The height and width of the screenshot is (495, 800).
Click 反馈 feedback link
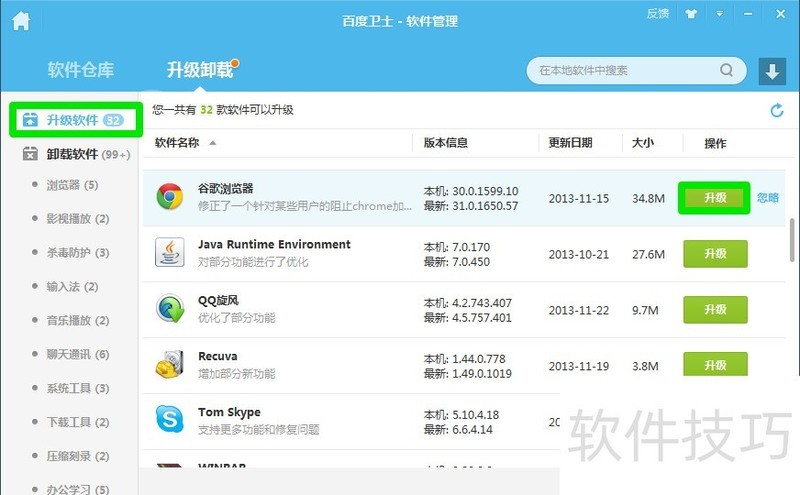[x=657, y=14]
